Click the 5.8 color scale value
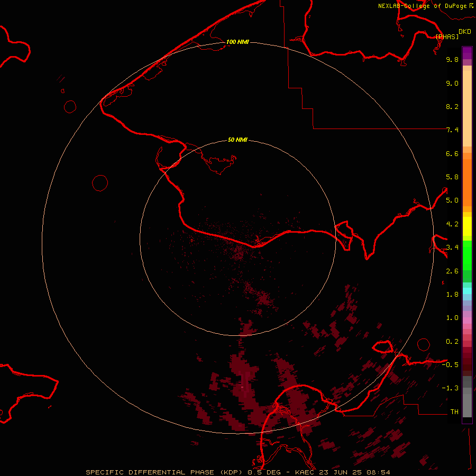This screenshot has height=476, width=476. 452,177
